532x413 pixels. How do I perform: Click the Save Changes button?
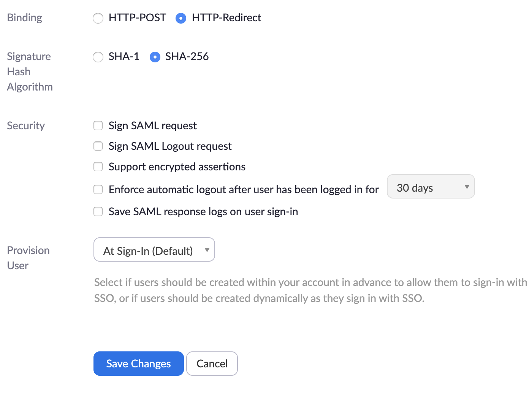coord(138,364)
